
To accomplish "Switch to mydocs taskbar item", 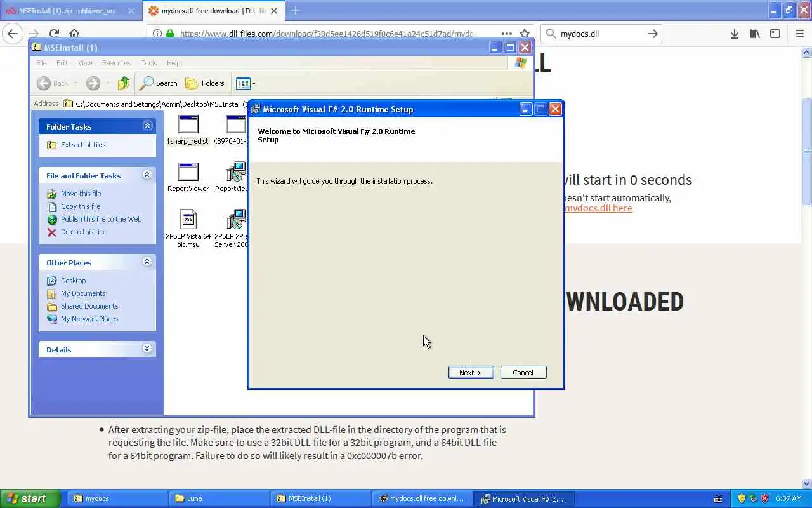I will point(119,498).
